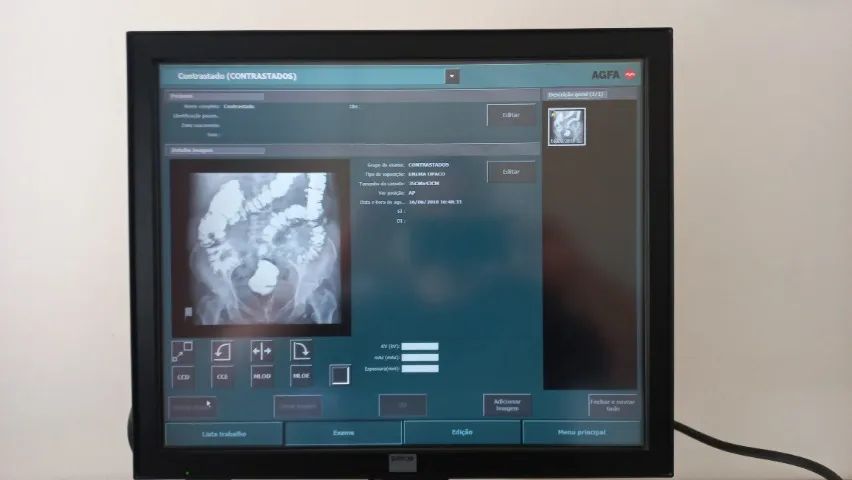Rotate image counter-clockwise with the left-rotate icon
852x480 pixels.
[x=222, y=352]
